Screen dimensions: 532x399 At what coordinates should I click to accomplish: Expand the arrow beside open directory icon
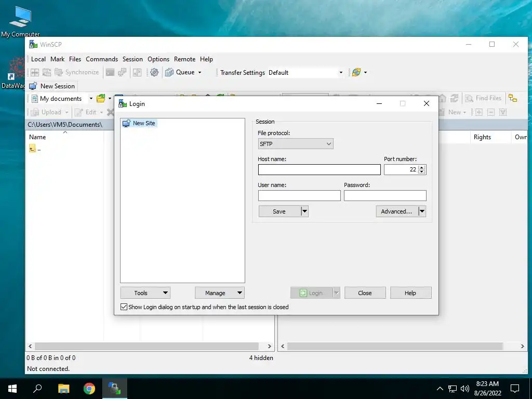(x=110, y=99)
